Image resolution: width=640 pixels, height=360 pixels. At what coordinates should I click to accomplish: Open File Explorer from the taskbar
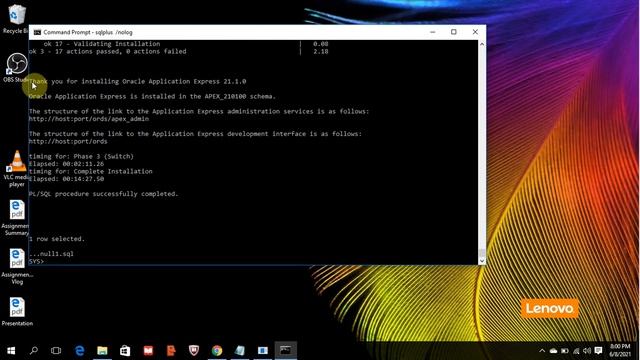coord(102,350)
